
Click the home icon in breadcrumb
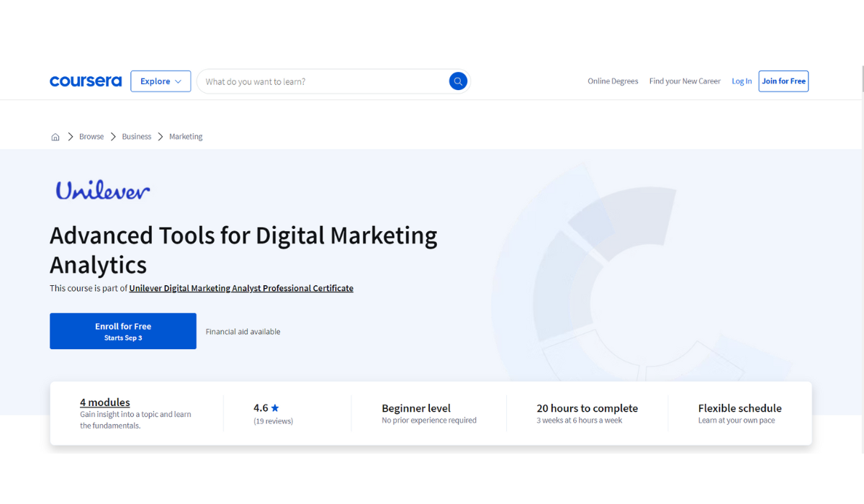pyautogui.click(x=55, y=137)
